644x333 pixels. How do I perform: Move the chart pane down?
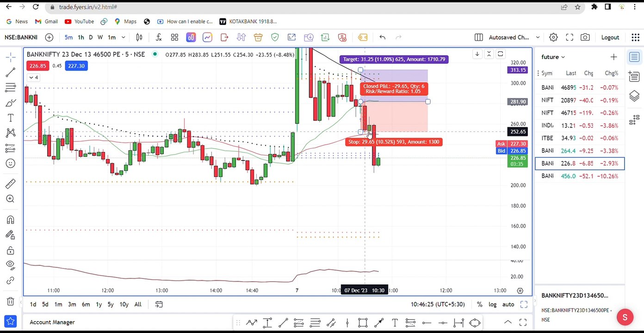(477, 54)
